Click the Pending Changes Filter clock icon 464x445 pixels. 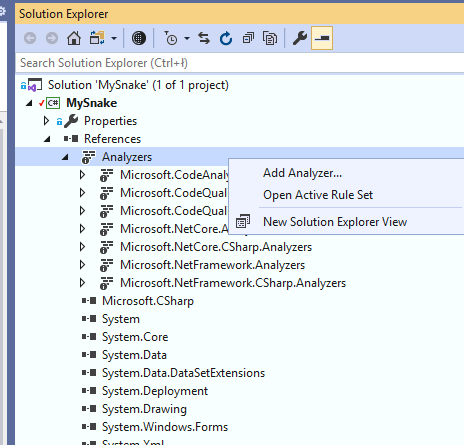pyautogui.click(x=171, y=38)
